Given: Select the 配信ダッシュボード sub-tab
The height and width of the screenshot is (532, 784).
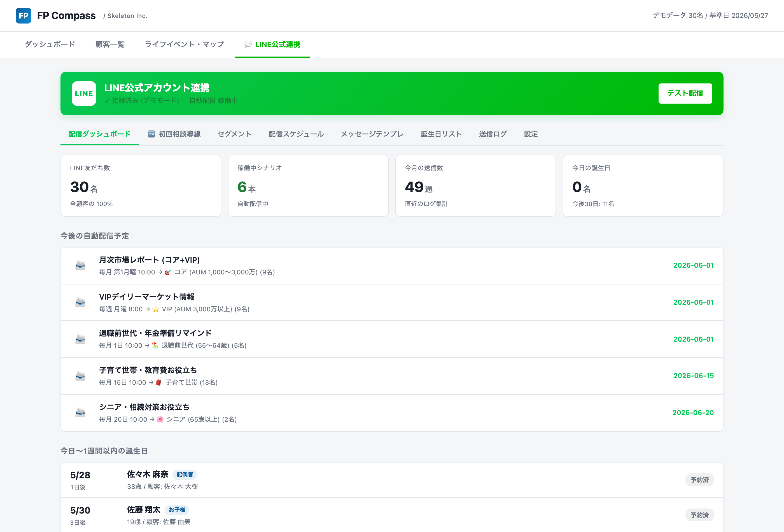Looking at the screenshot, I should coord(99,134).
